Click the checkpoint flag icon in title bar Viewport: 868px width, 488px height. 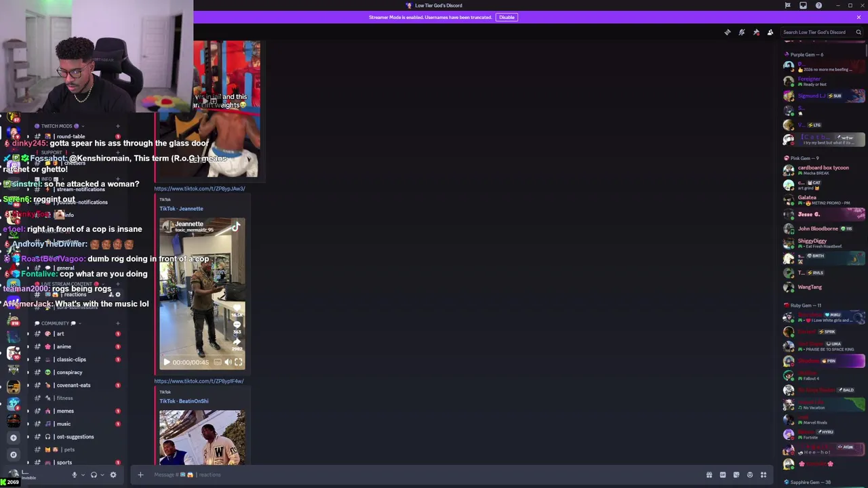787,5
